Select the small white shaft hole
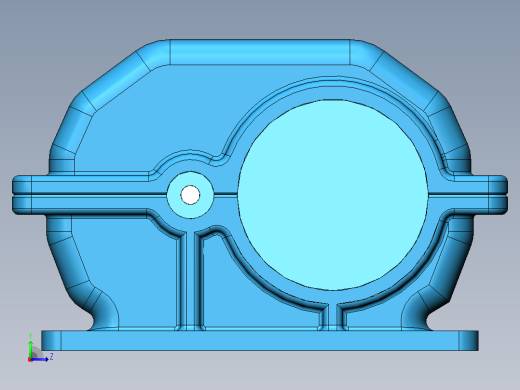This screenshot has height=390, width=520. (x=190, y=195)
